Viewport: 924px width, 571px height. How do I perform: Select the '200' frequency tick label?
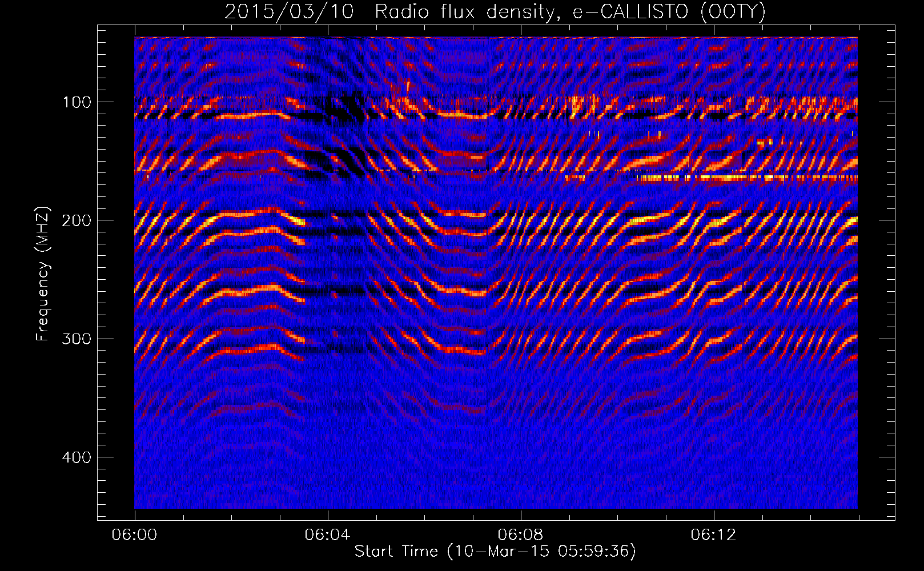click(76, 220)
